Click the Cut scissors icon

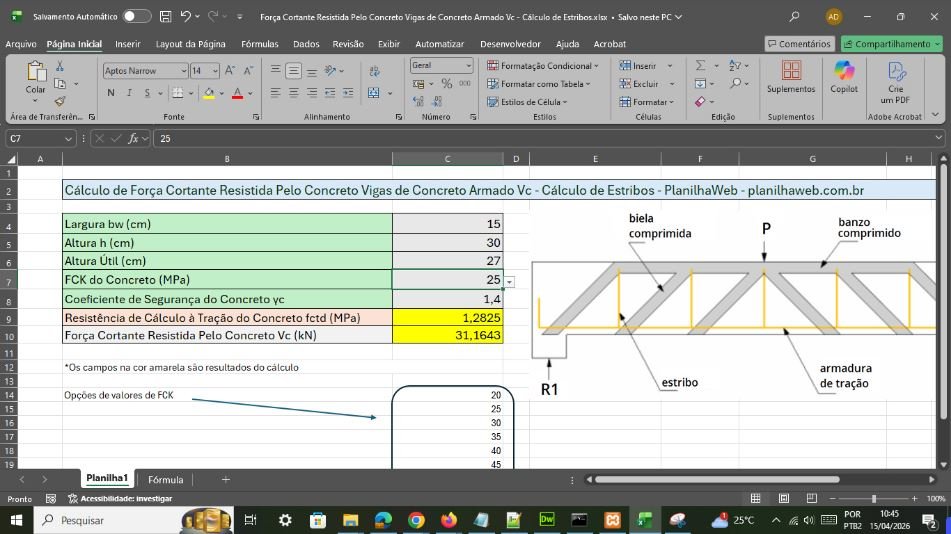click(60, 67)
